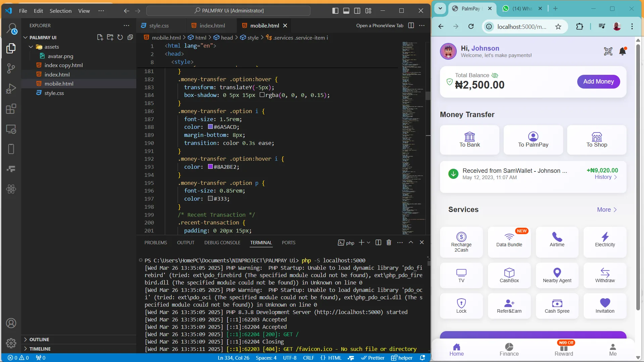644x362 pixels.
Task: Click the rgba color swatch on line 184
Action: tap(262, 95)
